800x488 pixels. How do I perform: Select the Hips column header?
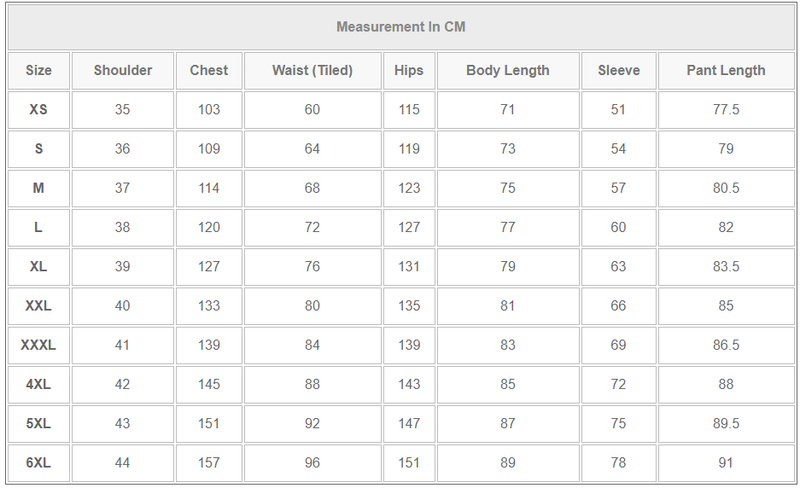coord(409,71)
